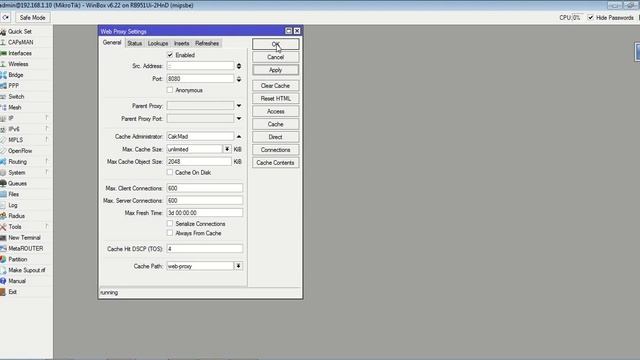Collapse Cache Administrator field arrow
This screenshot has width=640, height=360.
pyautogui.click(x=239, y=136)
